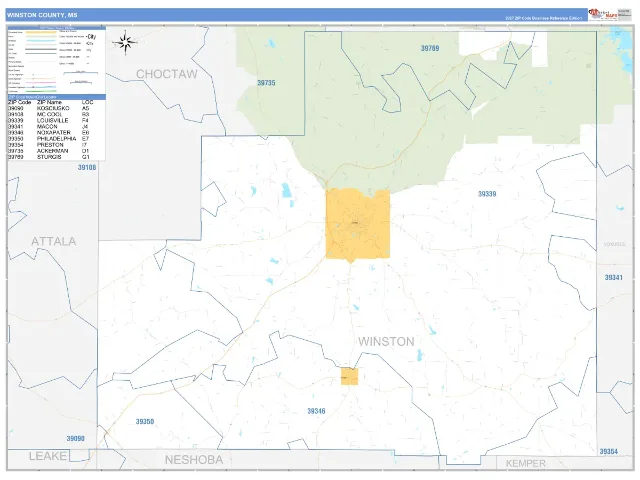Select ZIP label 39108 on the map
Image resolution: width=640 pixels, height=480 pixels.
[87, 167]
